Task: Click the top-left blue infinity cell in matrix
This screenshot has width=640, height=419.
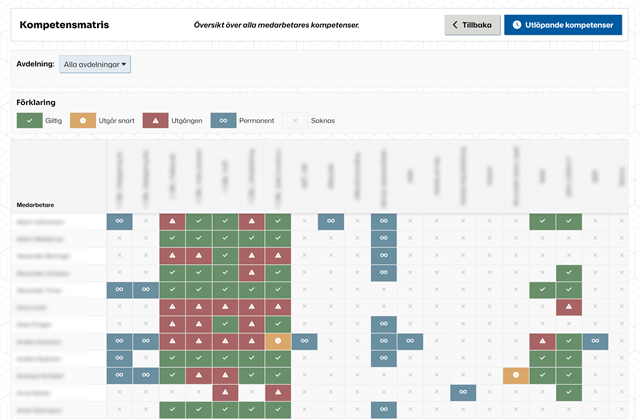Action: (120, 221)
